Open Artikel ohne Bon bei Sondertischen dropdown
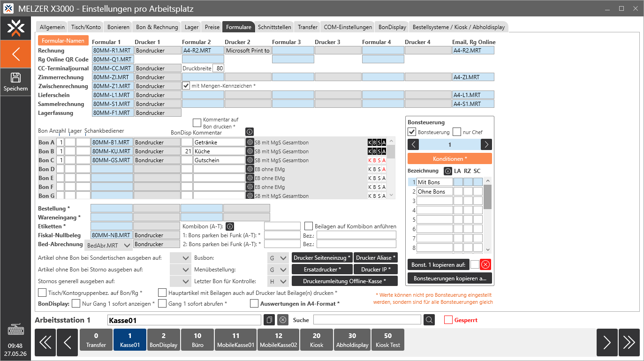Viewport: 644px width, 361px height. [181, 258]
